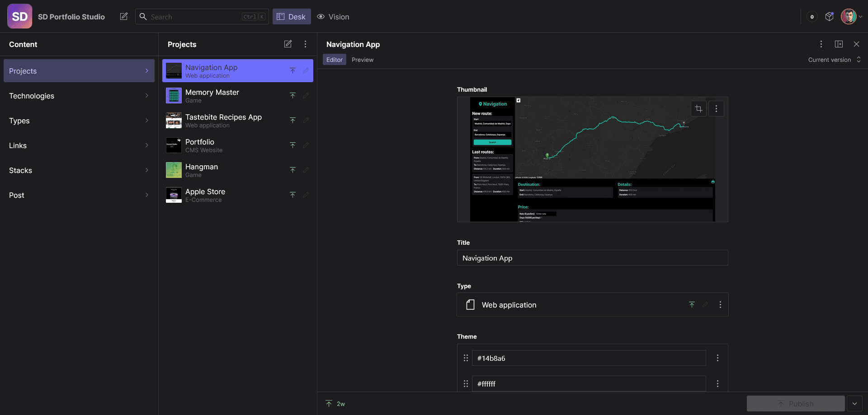Viewport: 868px width, 415px height.
Task: Open the chevron menu beside Publish
Action: (855, 403)
